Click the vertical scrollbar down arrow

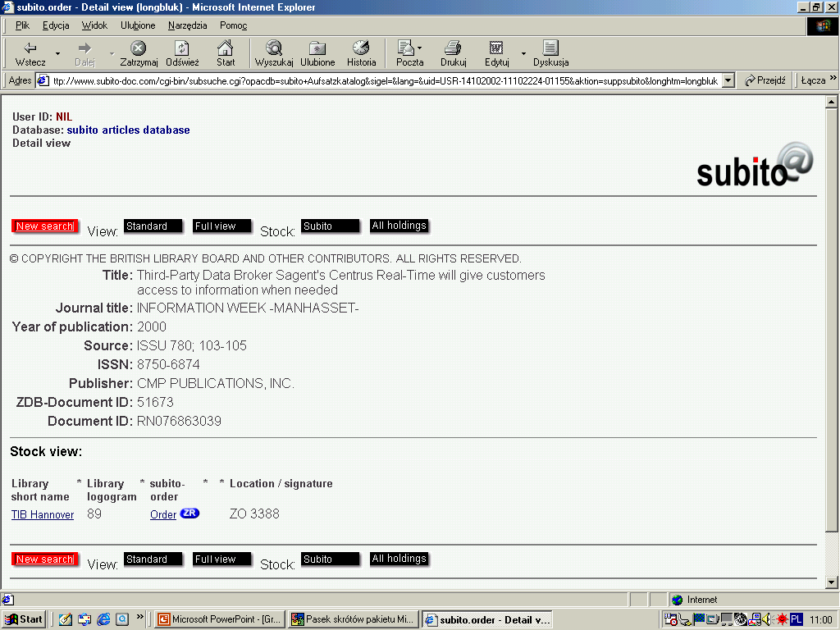click(831, 582)
